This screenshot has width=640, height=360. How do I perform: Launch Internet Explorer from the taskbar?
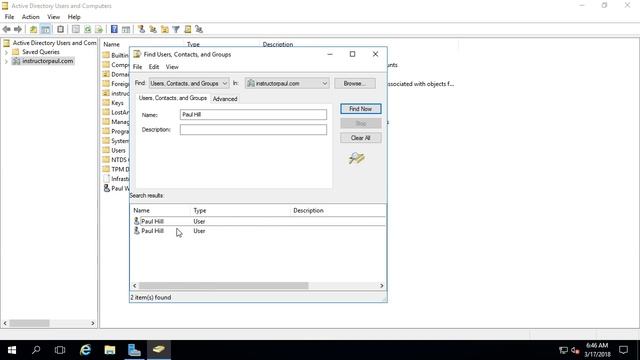pos(85,350)
